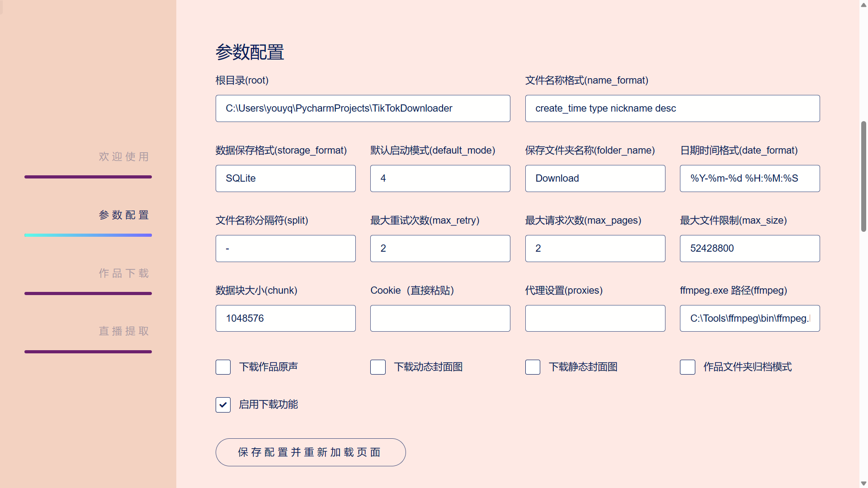Edit the 文件名称格式 name_format field

point(672,108)
